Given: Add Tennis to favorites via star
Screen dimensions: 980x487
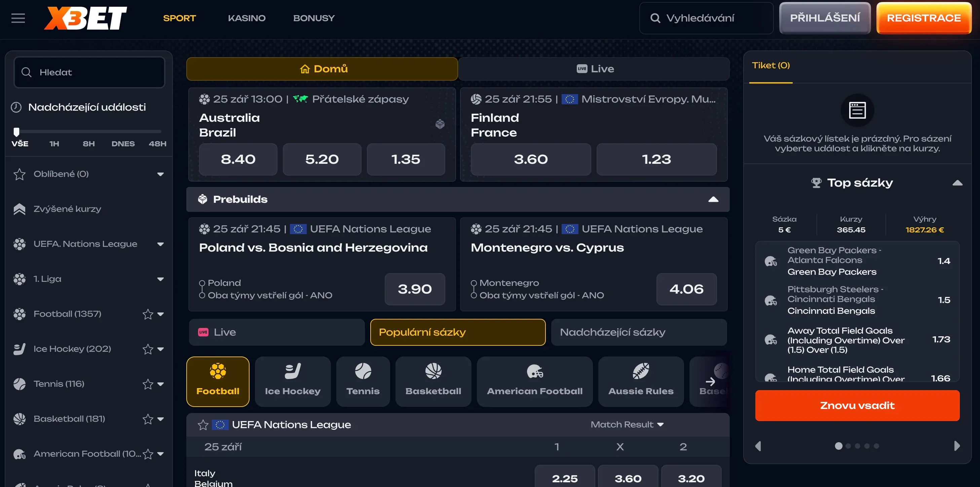Looking at the screenshot, I should pyautogui.click(x=148, y=384).
